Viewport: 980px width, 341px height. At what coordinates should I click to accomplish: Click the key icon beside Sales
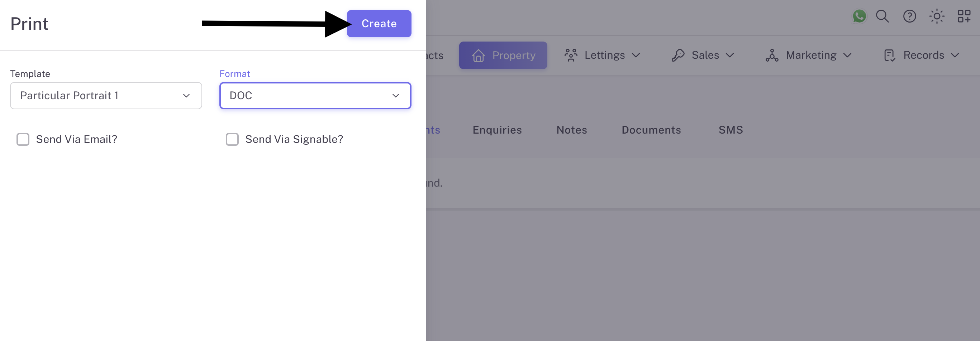click(x=678, y=56)
